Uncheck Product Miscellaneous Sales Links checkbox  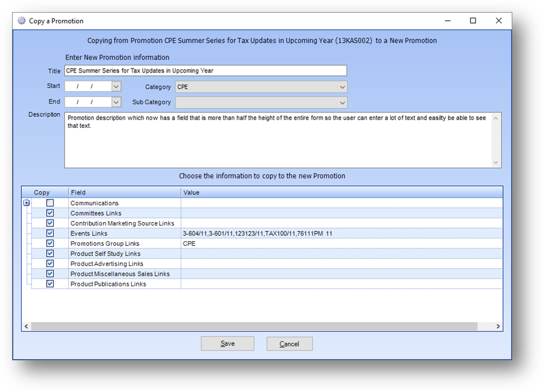50,273
